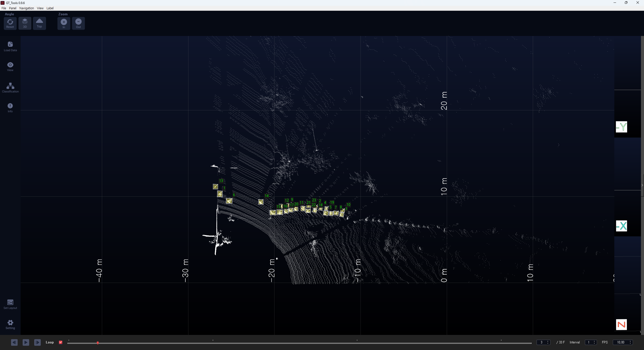The height and width of the screenshot is (350, 644).
Task: Open the Setting panel
Action: coord(10,324)
